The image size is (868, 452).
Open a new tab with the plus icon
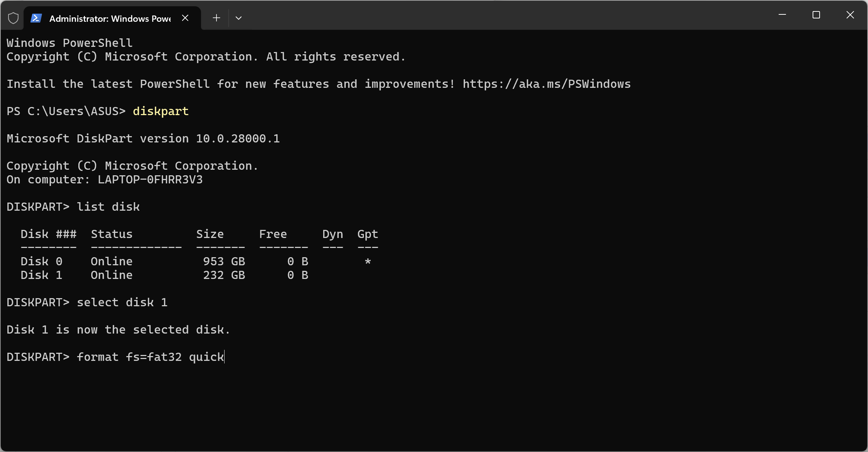[x=216, y=18]
